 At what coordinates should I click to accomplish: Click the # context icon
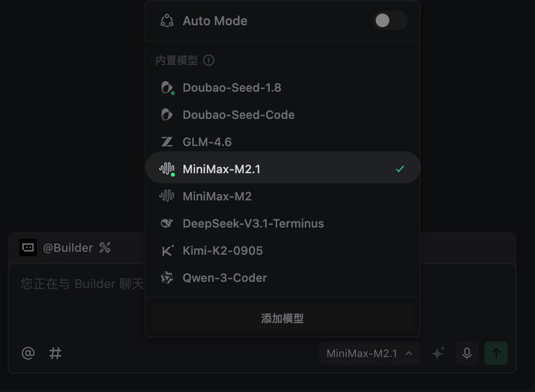(x=55, y=353)
